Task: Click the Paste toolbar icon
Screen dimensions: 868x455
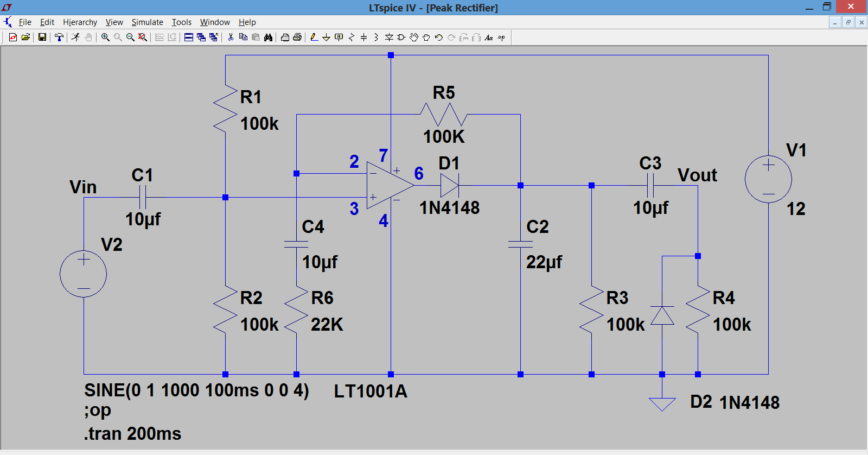Action: pos(256,37)
